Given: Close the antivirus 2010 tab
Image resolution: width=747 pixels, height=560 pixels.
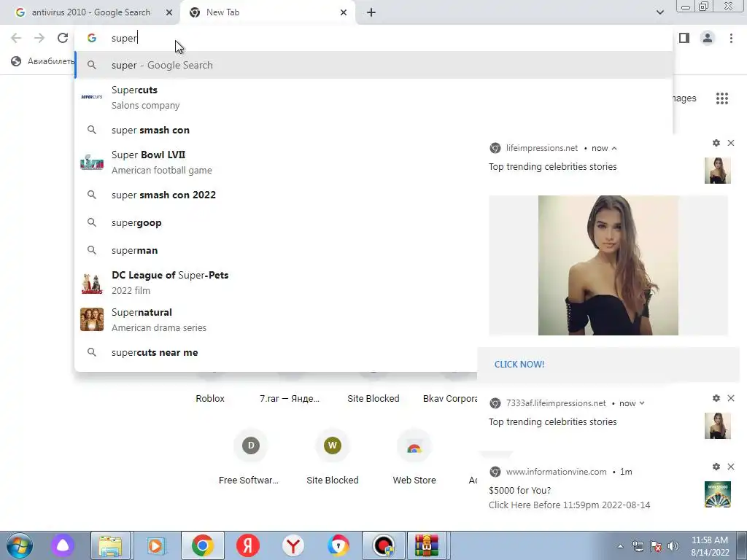Looking at the screenshot, I should [169, 12].
